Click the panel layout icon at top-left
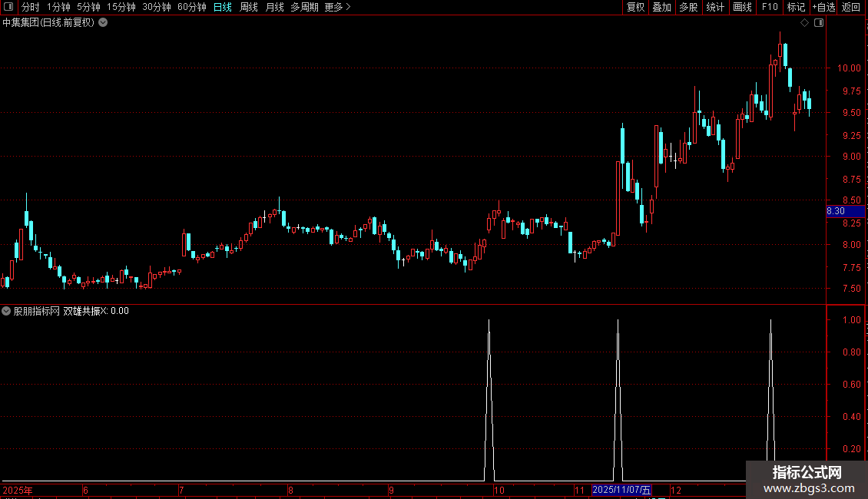The height and width of the screenshot is (499, 868). 8,7
